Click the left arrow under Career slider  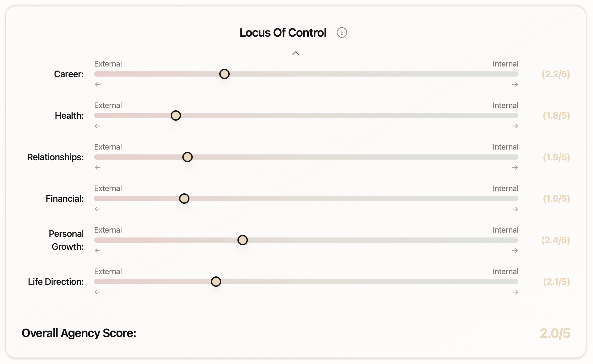98,84
